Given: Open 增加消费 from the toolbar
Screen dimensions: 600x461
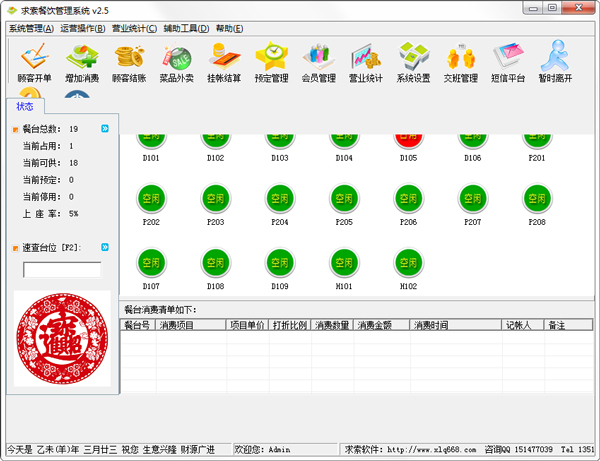Looking at the screenshot, I should point(81,60).
